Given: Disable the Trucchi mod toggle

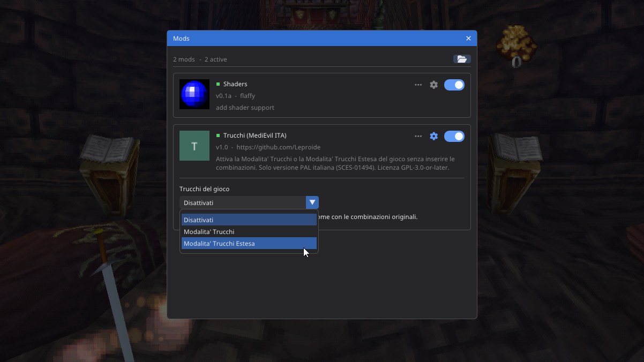Looking at the screenshot, I should click(x=454, y=136).
